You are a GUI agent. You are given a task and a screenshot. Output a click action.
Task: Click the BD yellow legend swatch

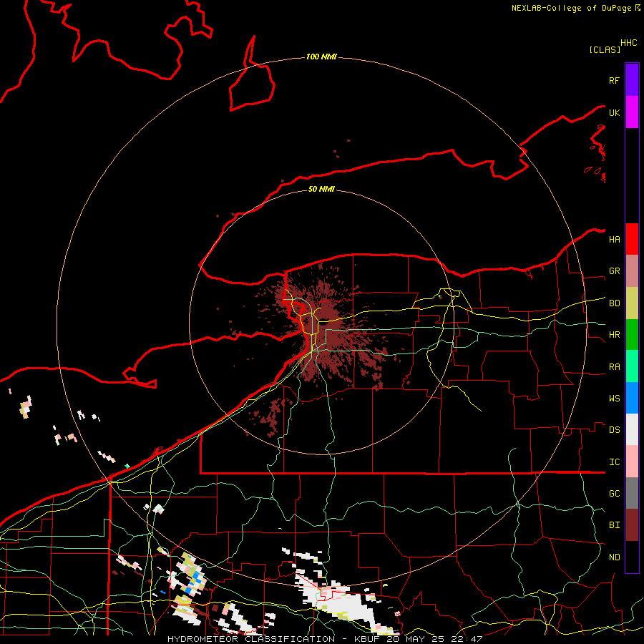[632, 303]
